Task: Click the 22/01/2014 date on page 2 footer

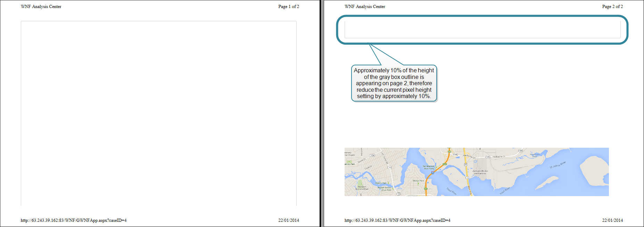Action: tap(612, 220)
